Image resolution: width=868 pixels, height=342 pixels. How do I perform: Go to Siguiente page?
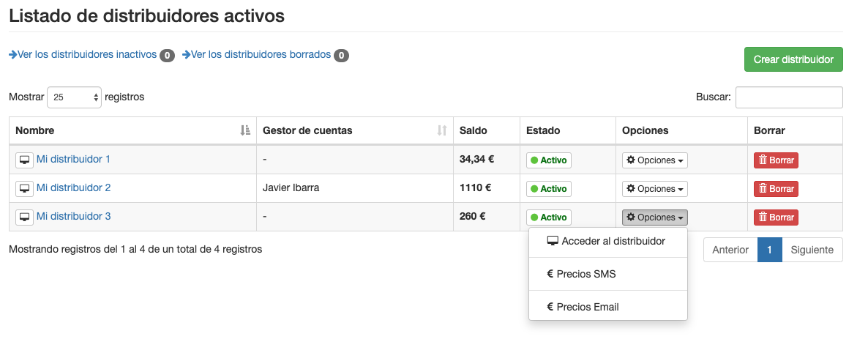pyautogui.click(x=812, y=250)
